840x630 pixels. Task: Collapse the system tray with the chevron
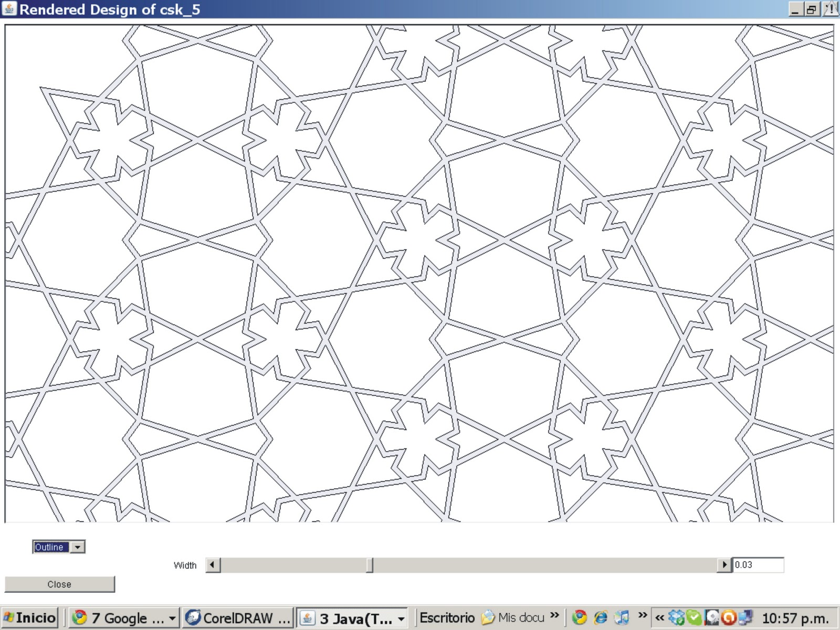tap(659, 617)
